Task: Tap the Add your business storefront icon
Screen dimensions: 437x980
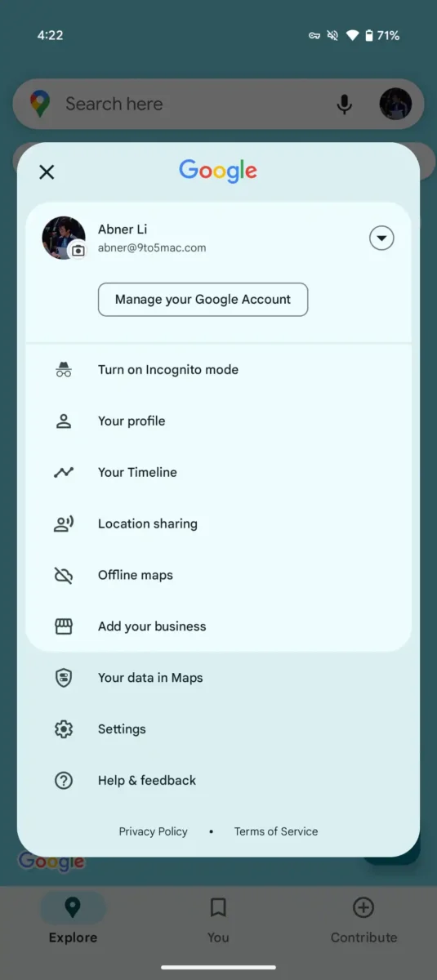Action: click(x=64, y=626)
